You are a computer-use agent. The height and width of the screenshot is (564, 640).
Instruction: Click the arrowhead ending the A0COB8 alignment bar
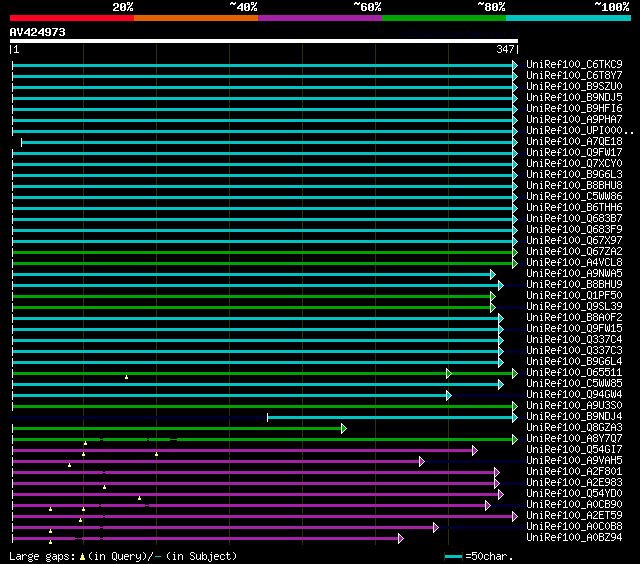[435, 527]
